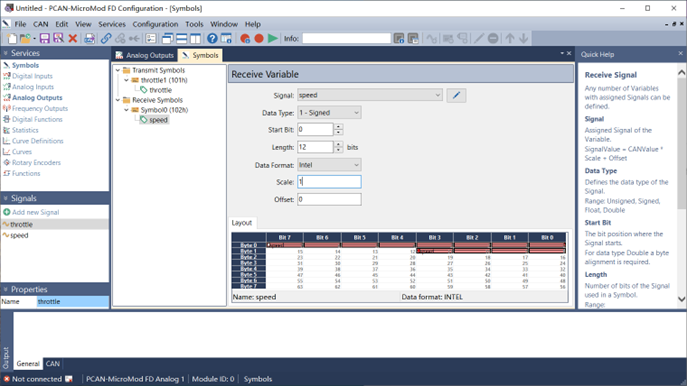Open the File menu
The image size is (687, 386).
tap(20, 24)
